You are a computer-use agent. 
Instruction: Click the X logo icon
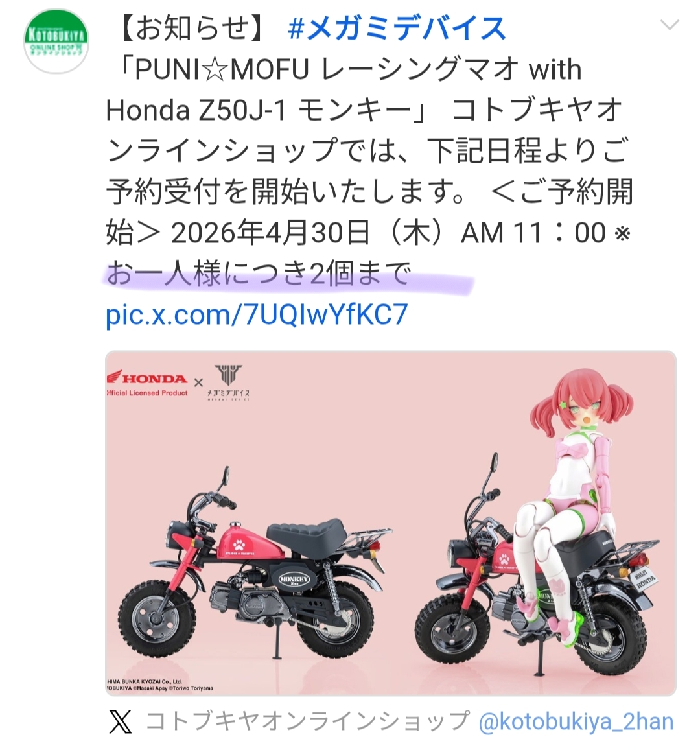[x=120, y=721]
